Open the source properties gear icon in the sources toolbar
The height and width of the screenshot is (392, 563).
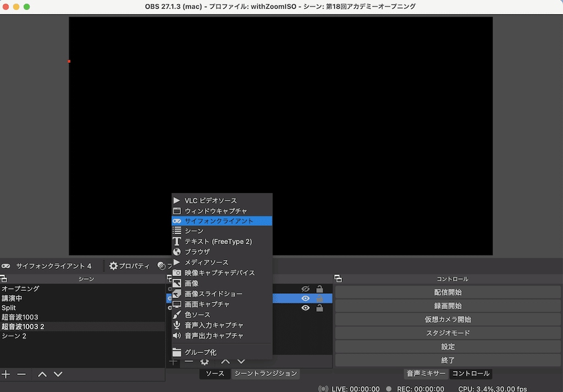coord(204,362)
